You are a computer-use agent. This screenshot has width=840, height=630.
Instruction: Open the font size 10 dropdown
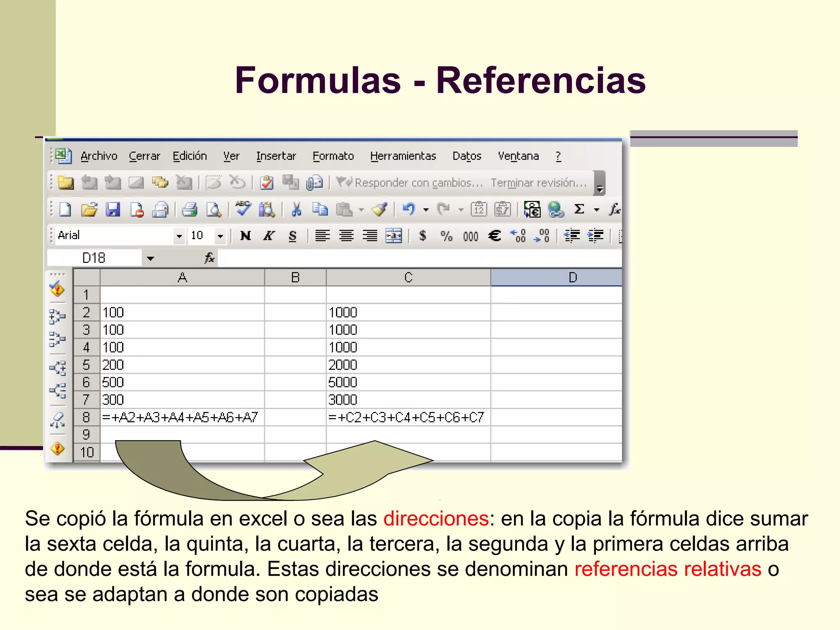coord(220,236)
